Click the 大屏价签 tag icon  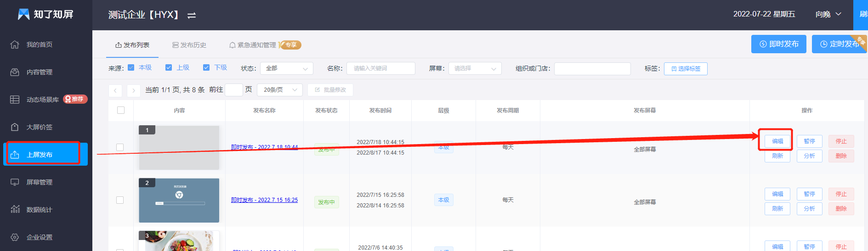click(15, 127)
